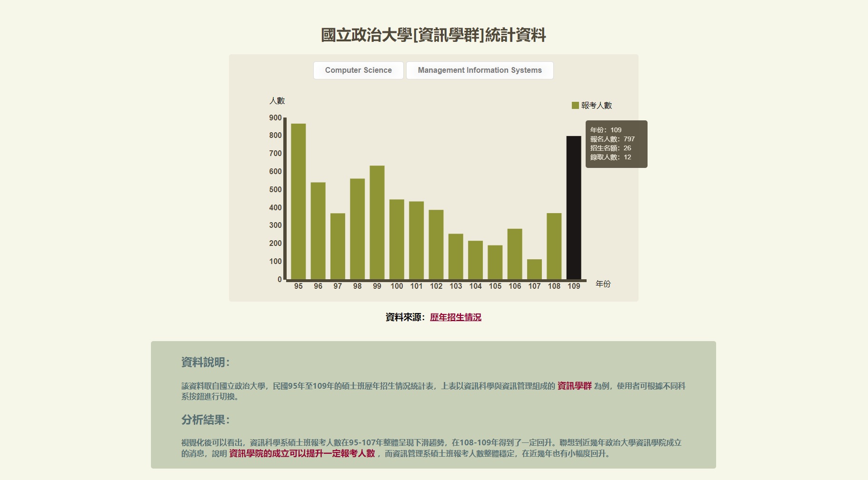Select the bar for year 98
Screen dimensions: 868x480
coord(358,229)
